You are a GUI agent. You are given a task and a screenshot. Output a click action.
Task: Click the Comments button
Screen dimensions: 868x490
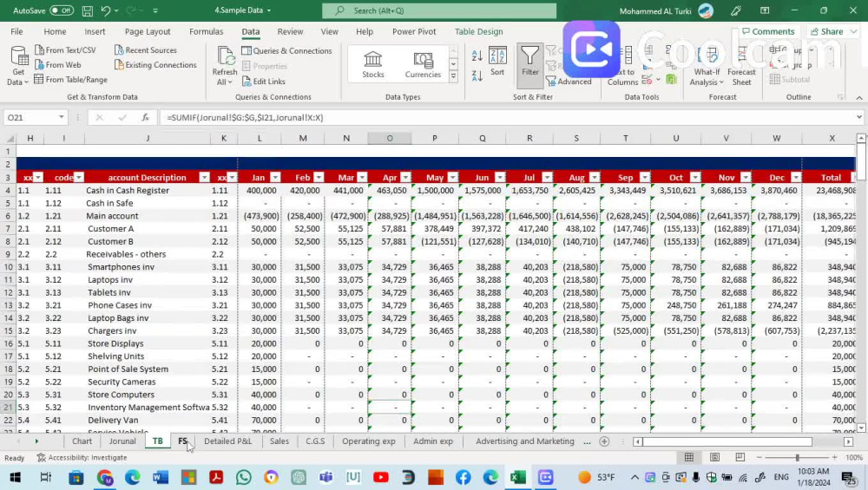[x=768, y=31]
